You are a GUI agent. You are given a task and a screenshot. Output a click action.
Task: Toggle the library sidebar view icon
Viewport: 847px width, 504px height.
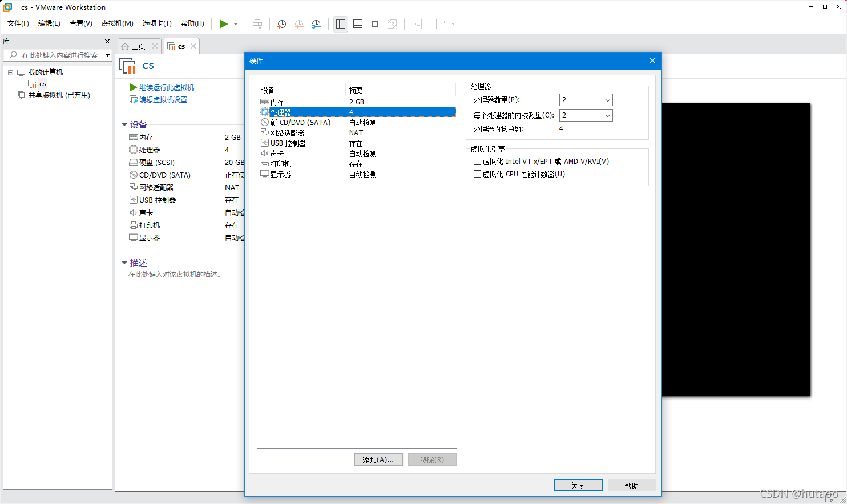coord(341,24)
